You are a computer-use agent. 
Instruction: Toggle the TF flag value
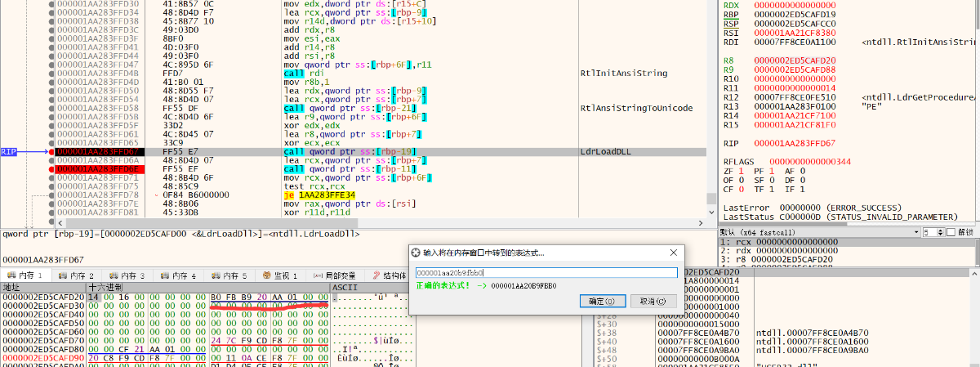(x=773, y=189)
